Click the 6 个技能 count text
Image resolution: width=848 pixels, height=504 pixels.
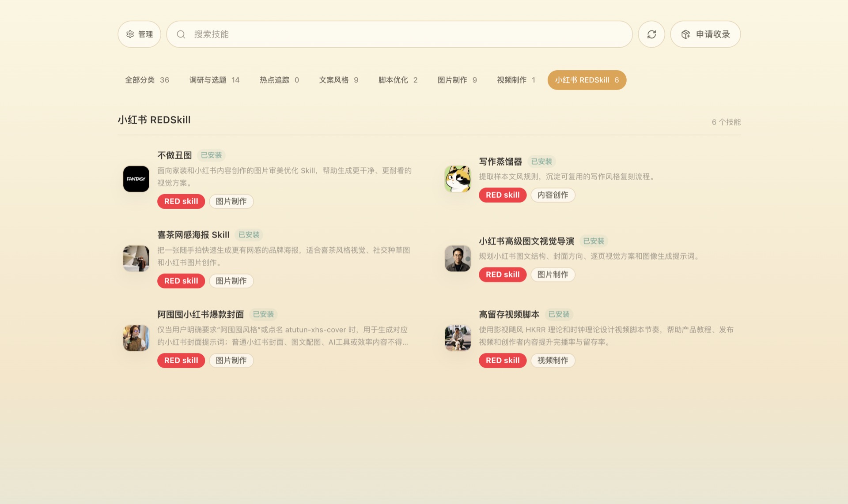[726, 122]
